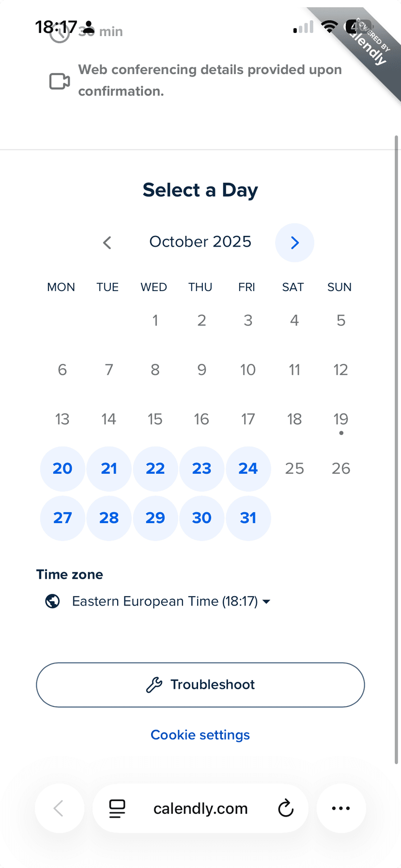The image size is (401, 868).
Task: Tap the calendly.com address bar
Action: click(x=200, y=808)
